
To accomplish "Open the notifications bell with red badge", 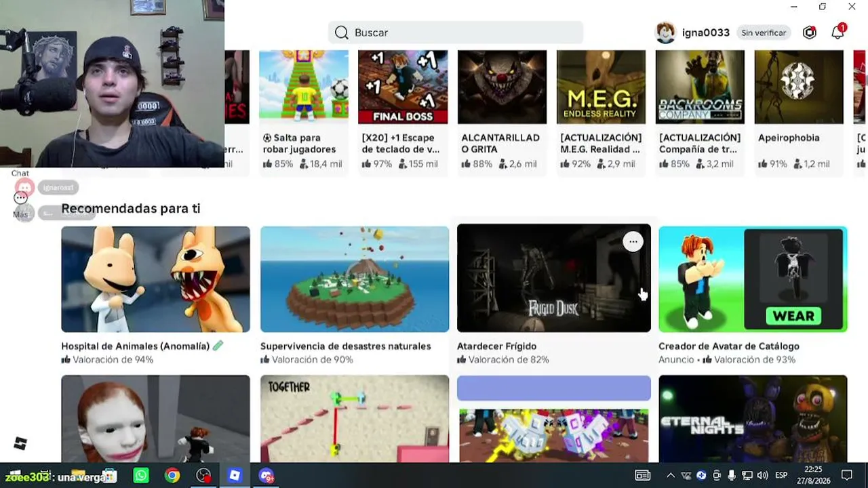I will tap(838, 32).
